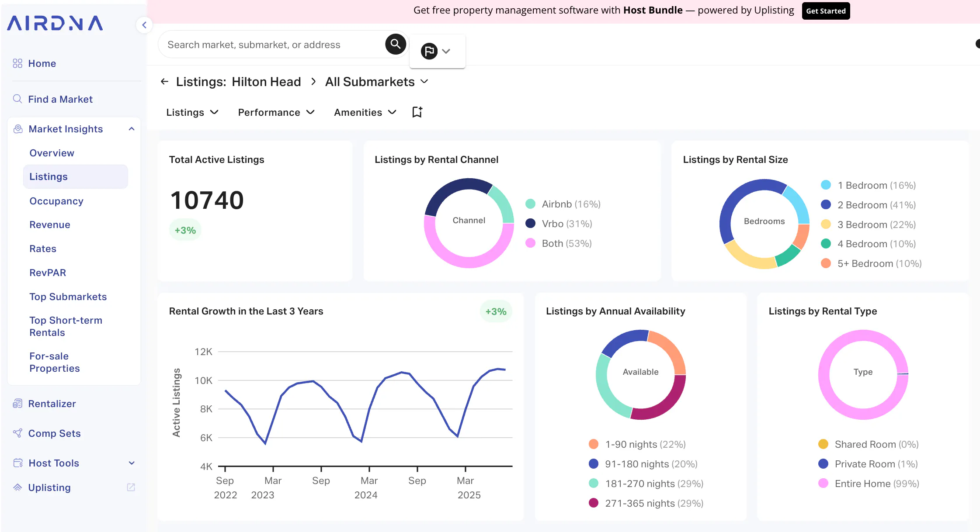Click the Airbnb legend color dot
980x532 pixels.
[x=530, y=204]
